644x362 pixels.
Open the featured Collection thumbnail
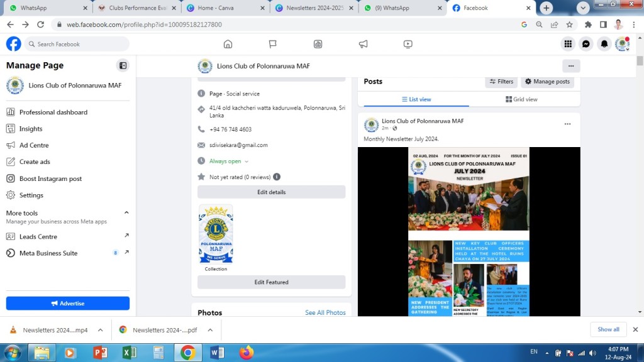click(x=216, y=234)
